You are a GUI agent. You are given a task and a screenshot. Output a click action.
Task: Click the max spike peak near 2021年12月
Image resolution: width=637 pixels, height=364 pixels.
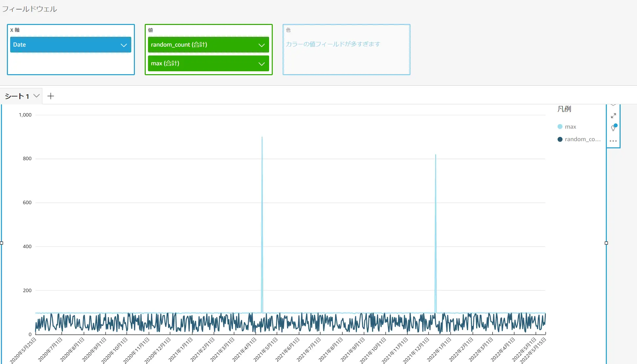pos(435,155)
